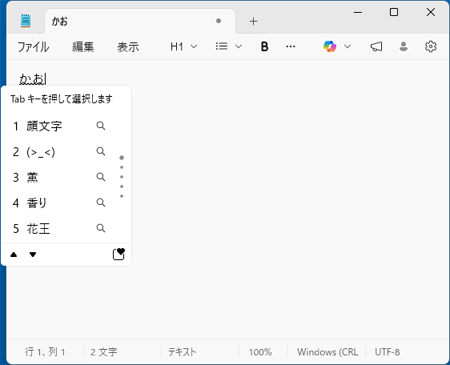Toggle bold formatting with the B icon

pyautogui.click(x=264, y=47)
